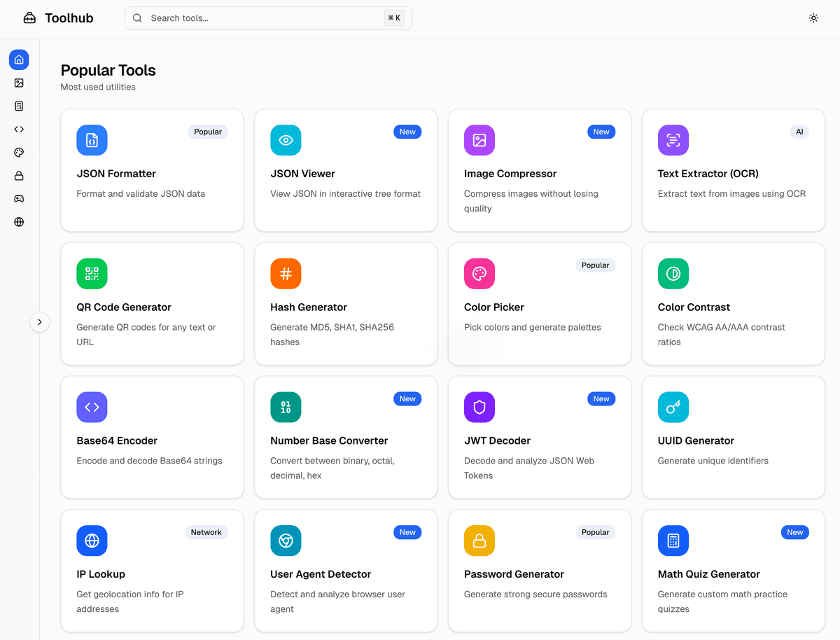Open the QR Code Generator tool

(x=152, y=303)
